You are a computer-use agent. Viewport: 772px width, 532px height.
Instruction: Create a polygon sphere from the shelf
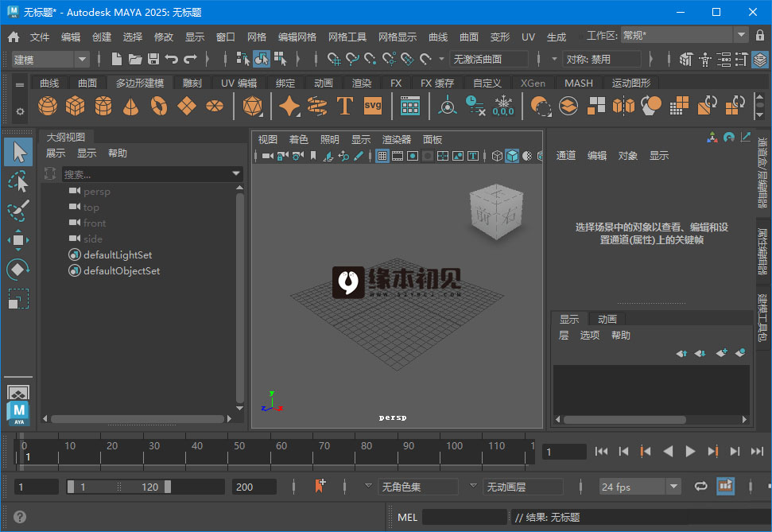click(48, 106)
